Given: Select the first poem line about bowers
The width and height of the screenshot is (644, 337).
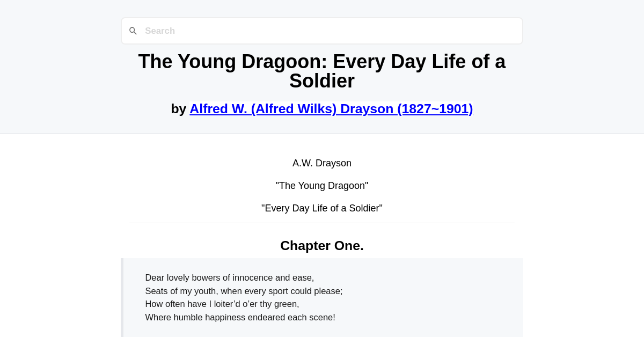Looking at the screenshot, I should 229,277.
